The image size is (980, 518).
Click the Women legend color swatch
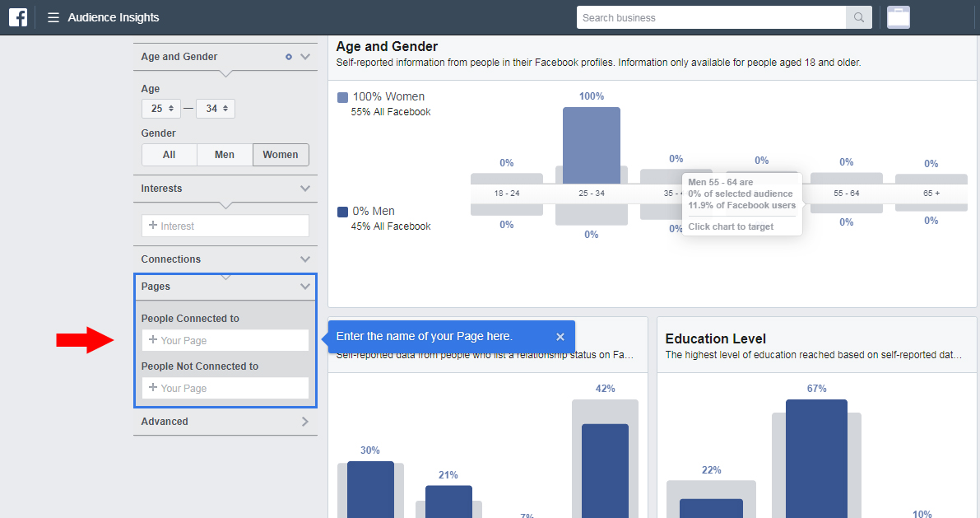[342, 98]
